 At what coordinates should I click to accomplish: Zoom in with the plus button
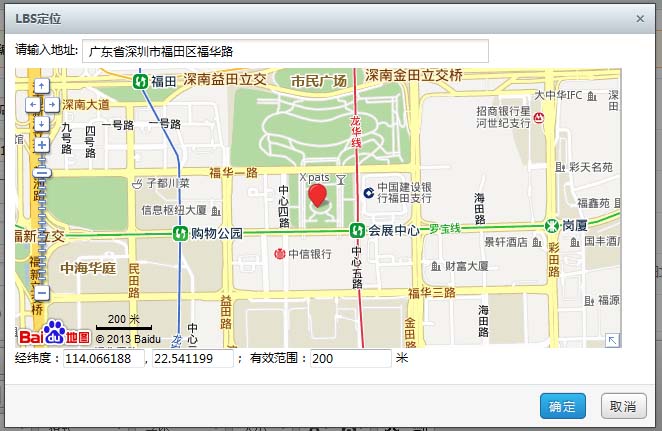tap(41, 145)
